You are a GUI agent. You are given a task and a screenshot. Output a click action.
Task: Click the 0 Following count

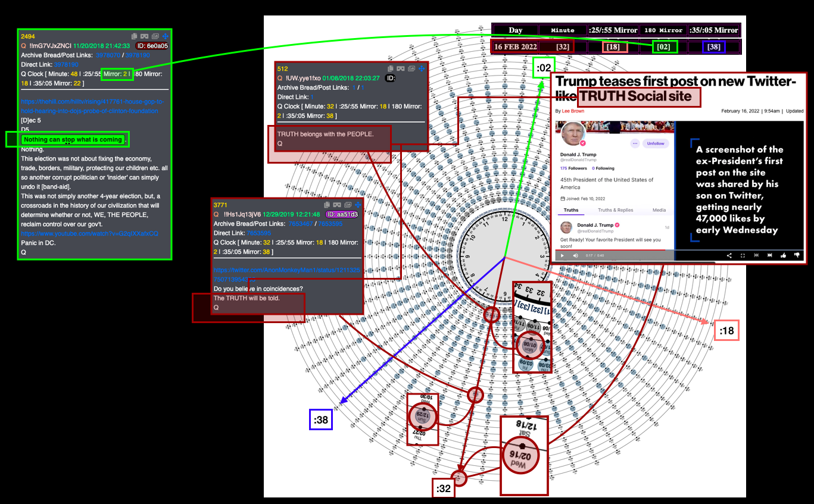pyautogui.click(x=603, y=168)
